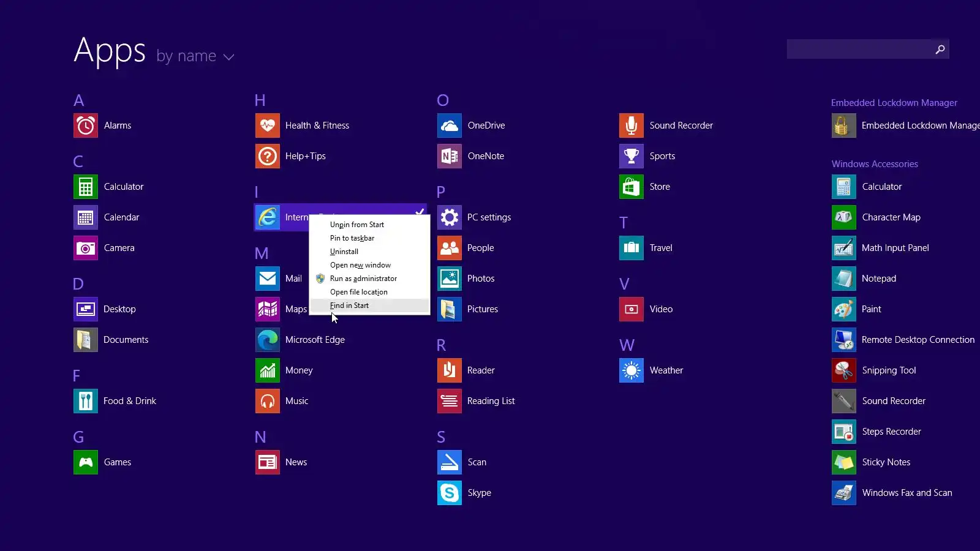The width and height of the screenshot is (980, 551).
Task: Launch the Games app icon
Action: [x=86, y=462]
